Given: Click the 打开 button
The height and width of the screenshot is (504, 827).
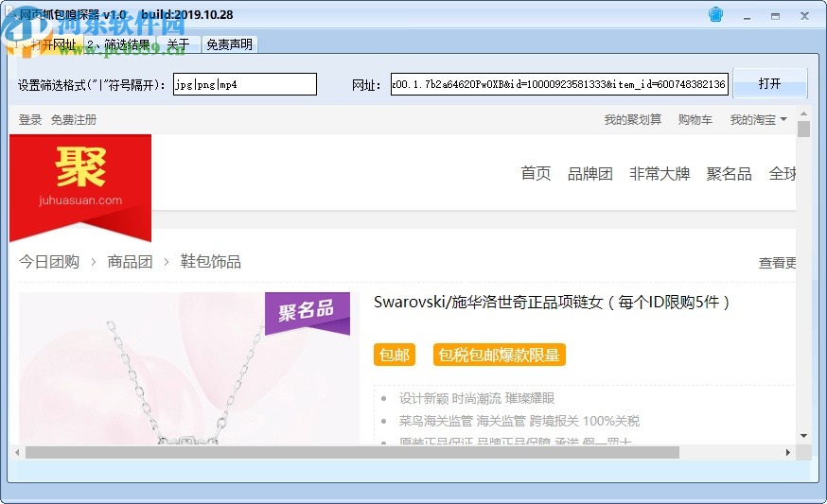Looking at the screenshot, I should (x=769, y=83).
